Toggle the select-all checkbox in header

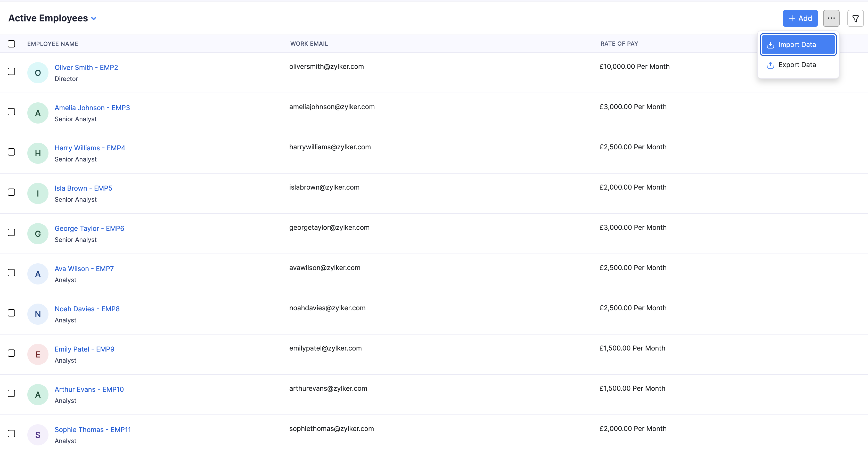pyautogui.click(x=11, y=44)
